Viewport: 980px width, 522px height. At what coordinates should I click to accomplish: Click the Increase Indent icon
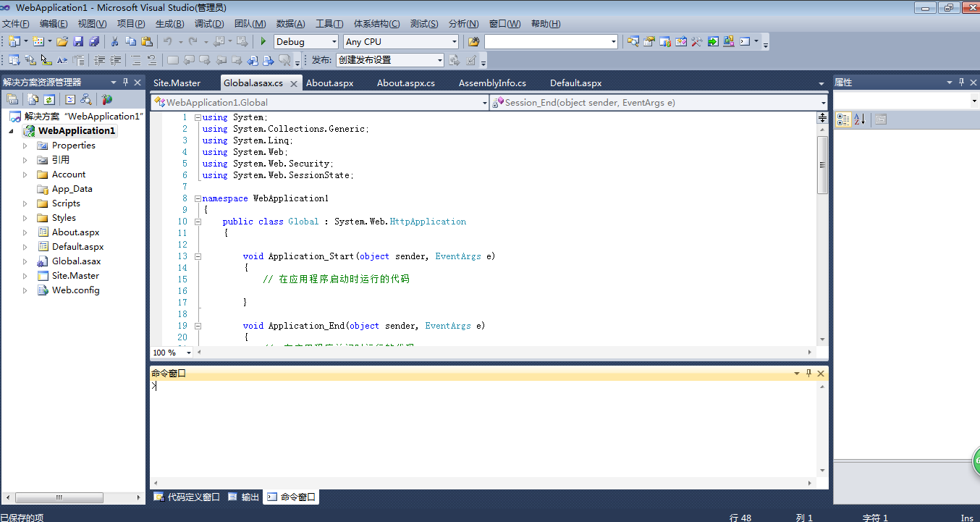(x=115, y=60)
